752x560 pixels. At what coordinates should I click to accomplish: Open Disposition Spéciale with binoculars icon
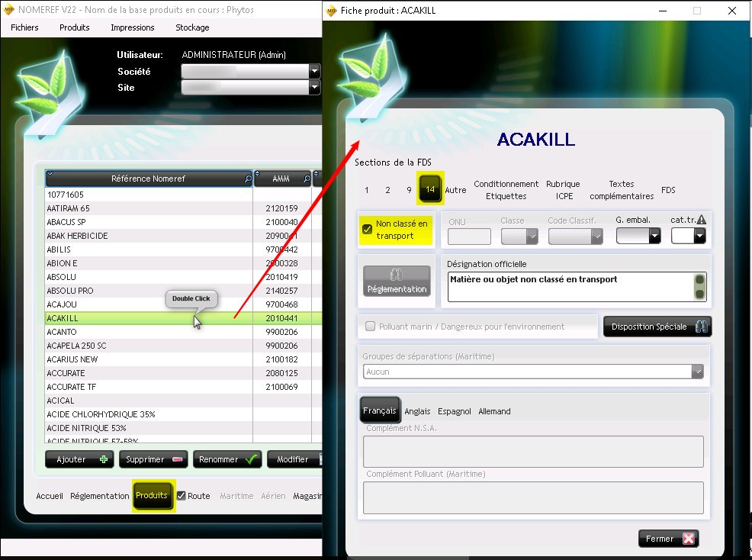click(657, 327)
